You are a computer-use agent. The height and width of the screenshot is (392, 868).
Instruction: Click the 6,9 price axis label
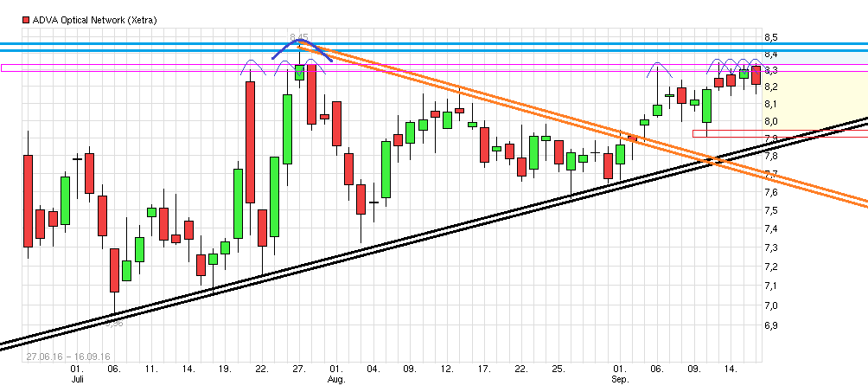coord(770,325)
